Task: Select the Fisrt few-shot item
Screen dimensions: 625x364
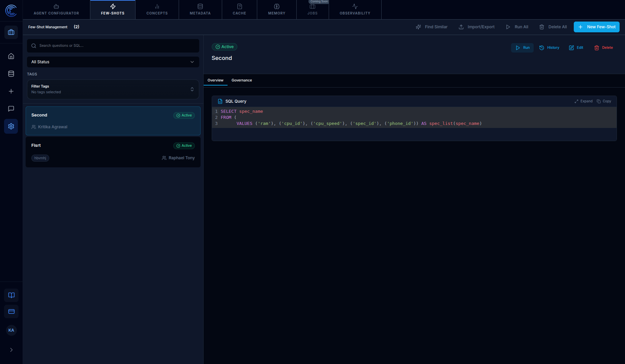Action: [x=113, y=152]
